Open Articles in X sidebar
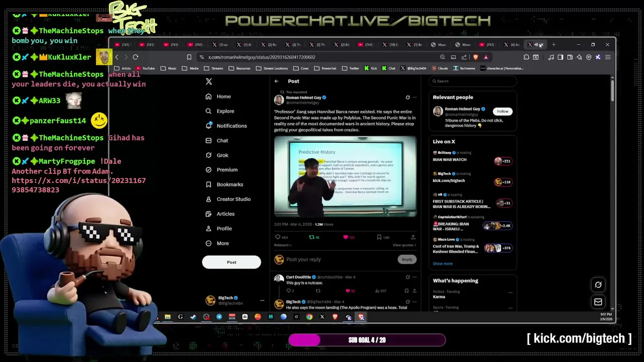This screenshot has height=362, width=644. [x=220, y=214]
